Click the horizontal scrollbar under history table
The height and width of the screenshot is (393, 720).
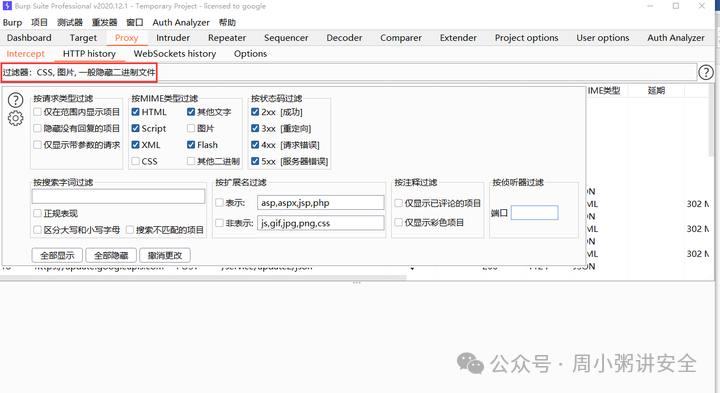(x=203, y=278)
